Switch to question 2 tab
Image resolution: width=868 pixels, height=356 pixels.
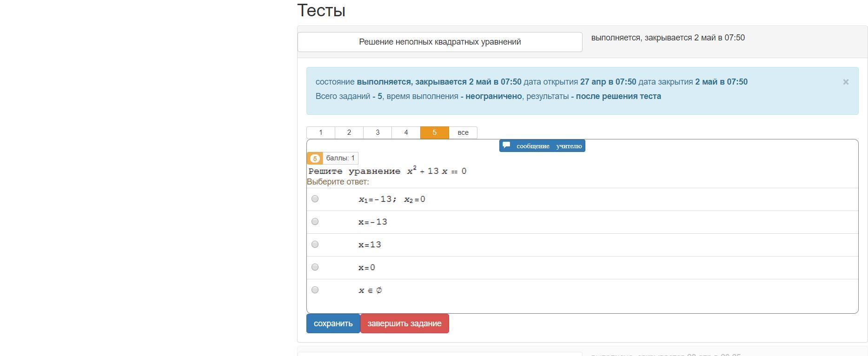349,132
